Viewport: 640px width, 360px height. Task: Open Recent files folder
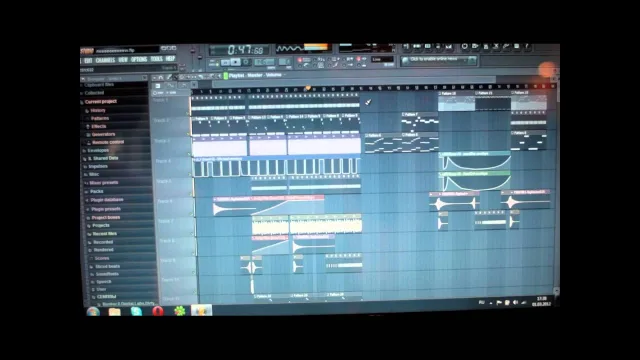(x=104, y=234)
